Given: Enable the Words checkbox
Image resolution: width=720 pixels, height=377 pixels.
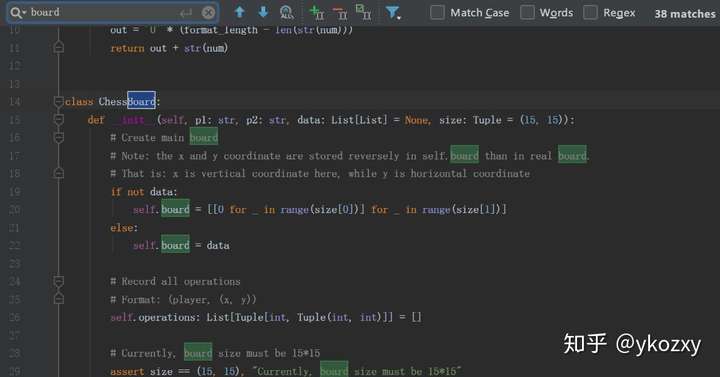Looking at the screenshot, I should pos(527,12).
